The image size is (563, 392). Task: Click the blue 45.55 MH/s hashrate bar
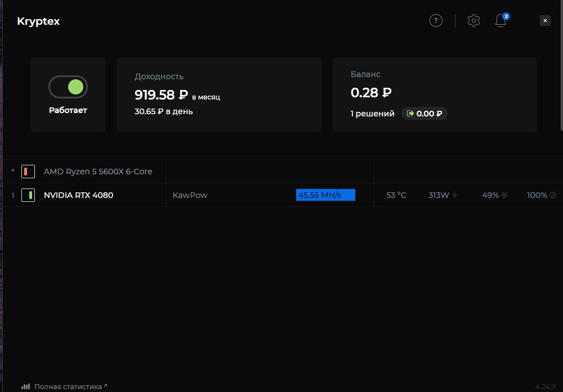(x=325, y=195)
